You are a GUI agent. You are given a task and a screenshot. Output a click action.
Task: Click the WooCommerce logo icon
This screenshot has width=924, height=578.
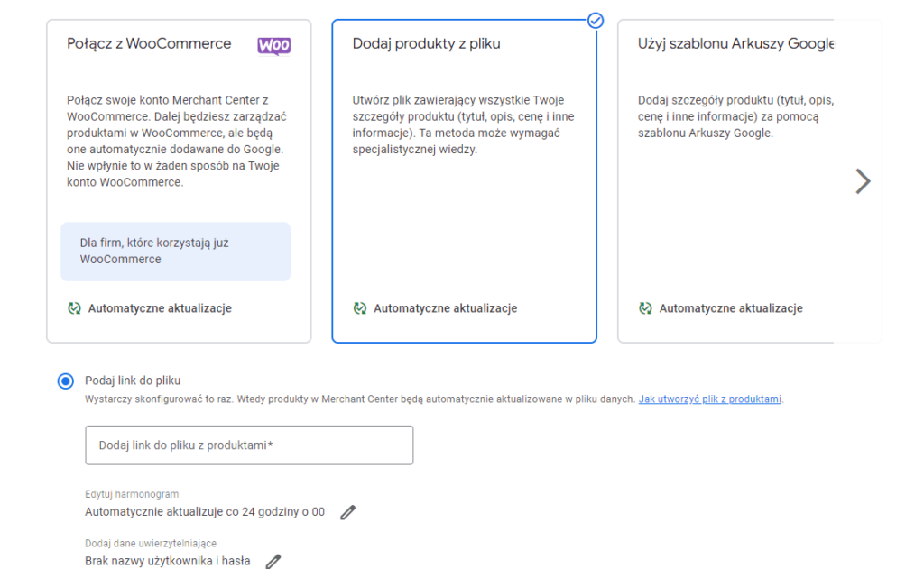[274, 46]
